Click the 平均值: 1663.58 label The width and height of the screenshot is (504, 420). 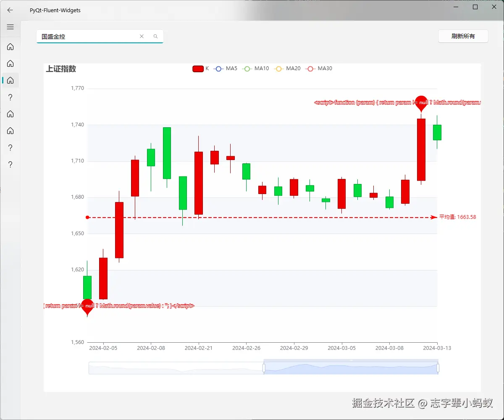458,217
